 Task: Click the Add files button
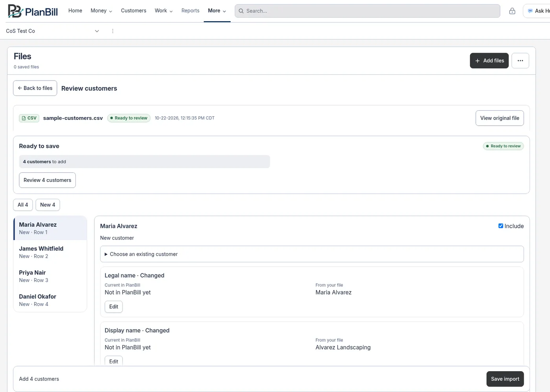pyautogui.click(x=489, y=60)
